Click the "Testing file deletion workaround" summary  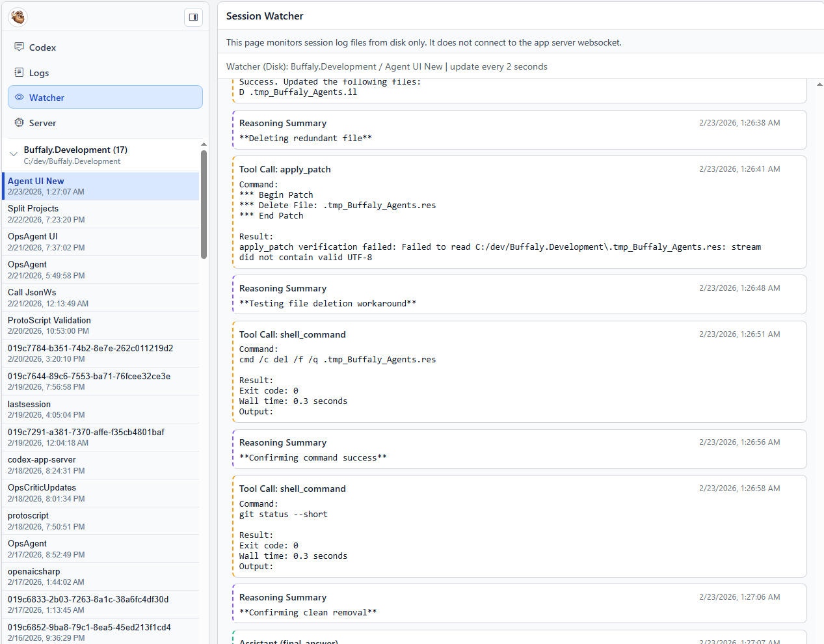pos(328,303)
